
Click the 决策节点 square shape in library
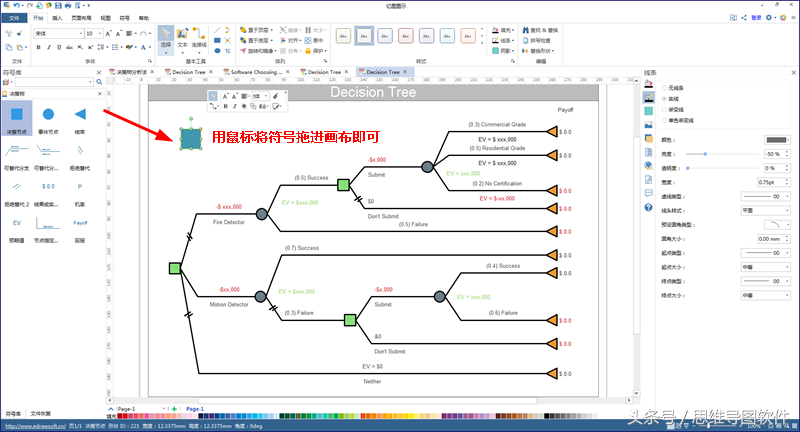(18, 114)
